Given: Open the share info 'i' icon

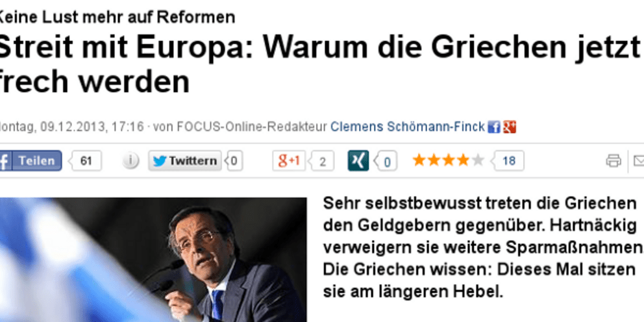Looking at the screenshot, I should click(x=130, y=160).
